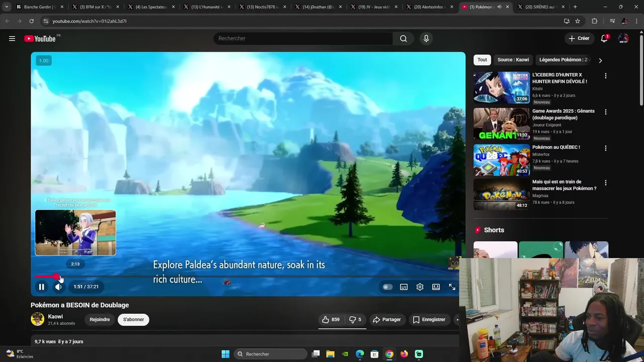Like the video with 859 likes

(331, 320)
